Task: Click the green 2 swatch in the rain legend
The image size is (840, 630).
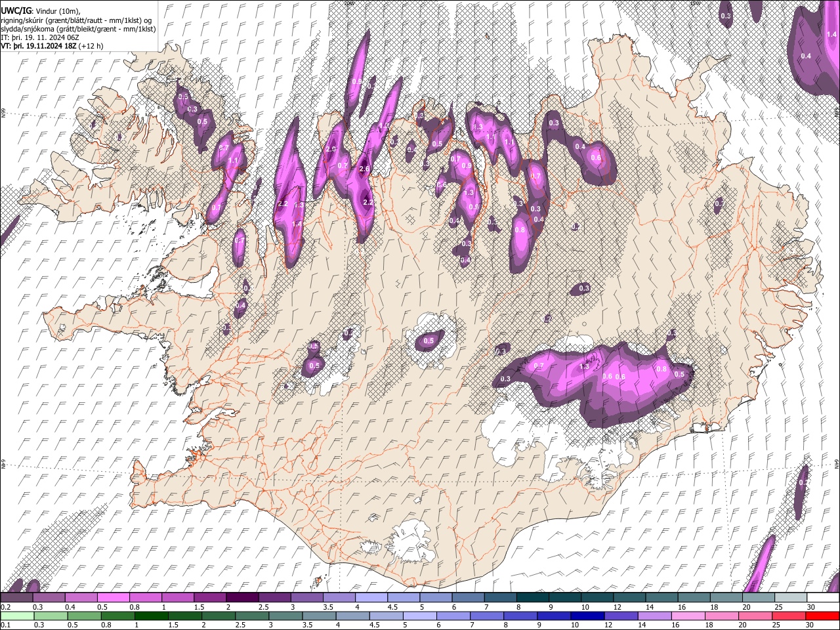Action: click(x=219, y=616)
